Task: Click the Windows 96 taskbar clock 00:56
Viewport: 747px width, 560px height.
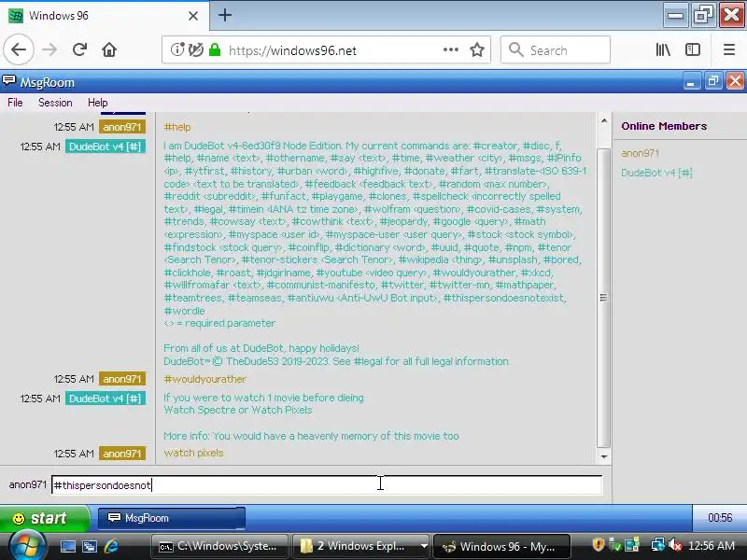Action: [719, 518]
